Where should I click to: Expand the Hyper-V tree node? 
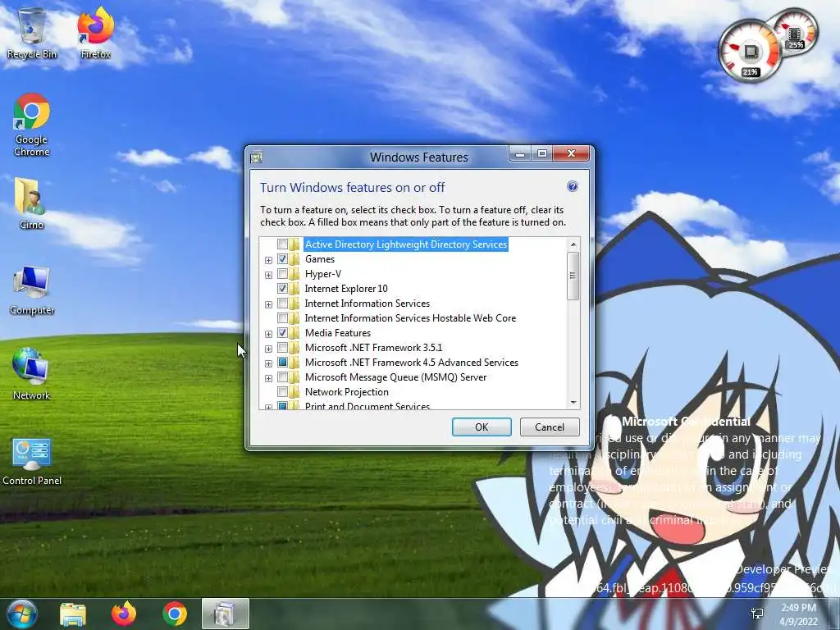(268, 275)
